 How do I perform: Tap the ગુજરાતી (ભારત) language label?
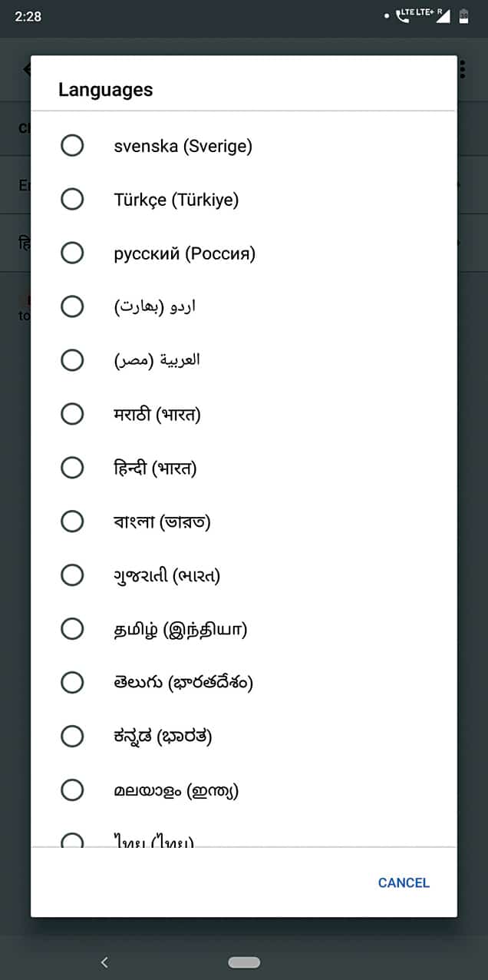[167, 575]
